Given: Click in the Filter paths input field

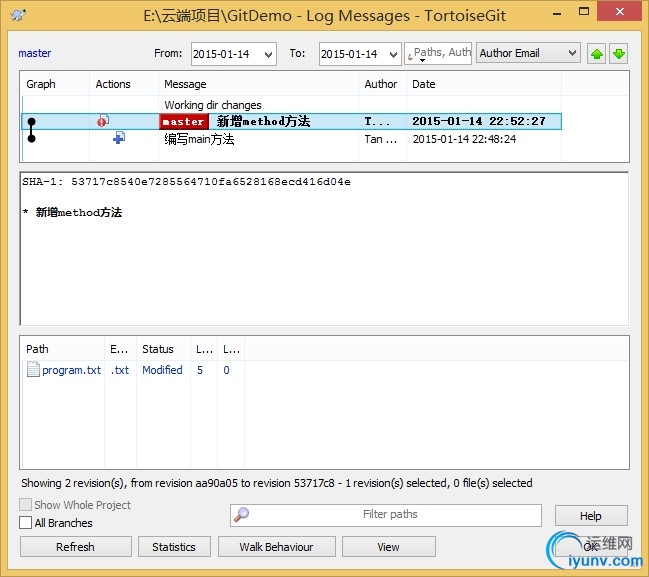Looking at the screenshot, I should click(x=386, y=515).
